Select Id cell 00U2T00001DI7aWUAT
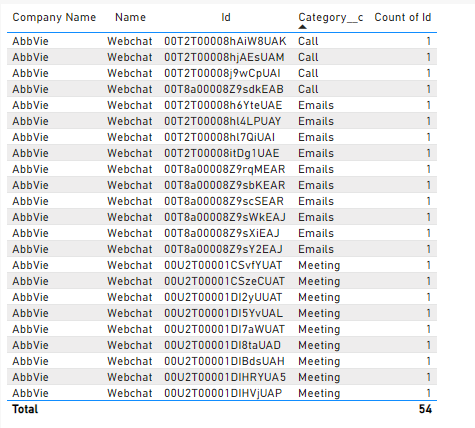The image size is (475, 428). (224, 329)
